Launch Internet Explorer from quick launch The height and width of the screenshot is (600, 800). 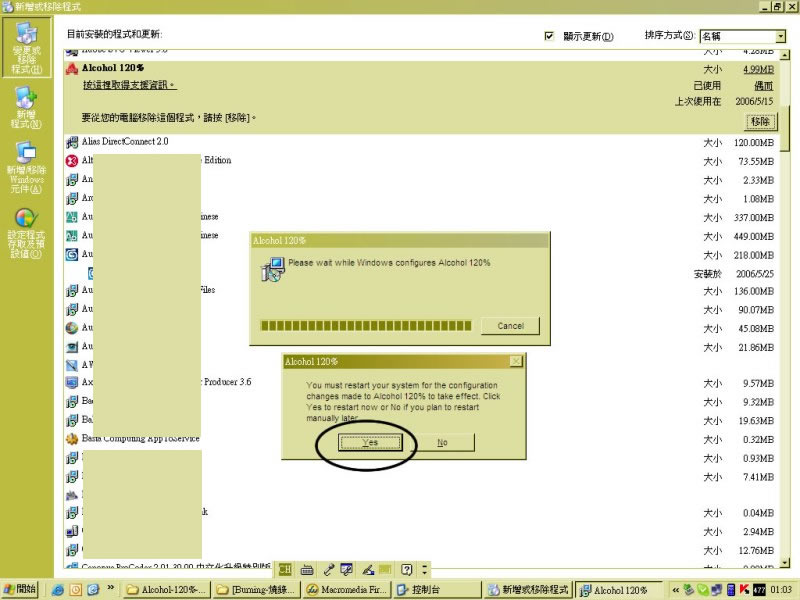[58, 590]
